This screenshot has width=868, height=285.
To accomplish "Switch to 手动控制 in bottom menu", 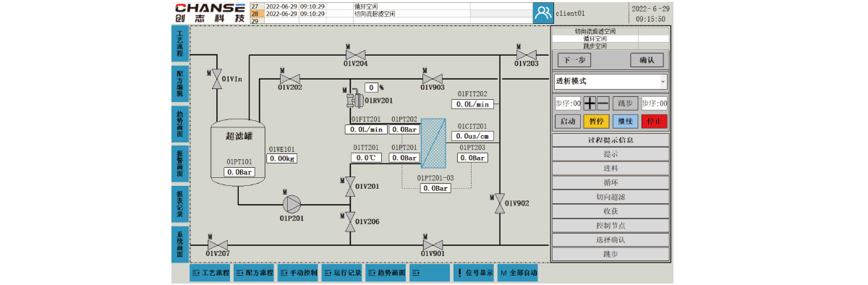I will [x=299, y=273].
